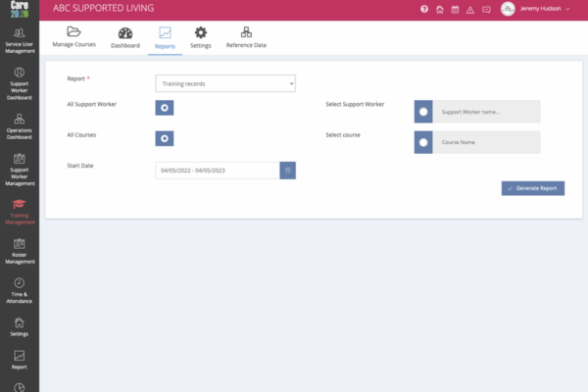Switch to the Reference Data tab
Image resolution: width=588 pixels, height=392 pixels.
(x=246, y=37)
